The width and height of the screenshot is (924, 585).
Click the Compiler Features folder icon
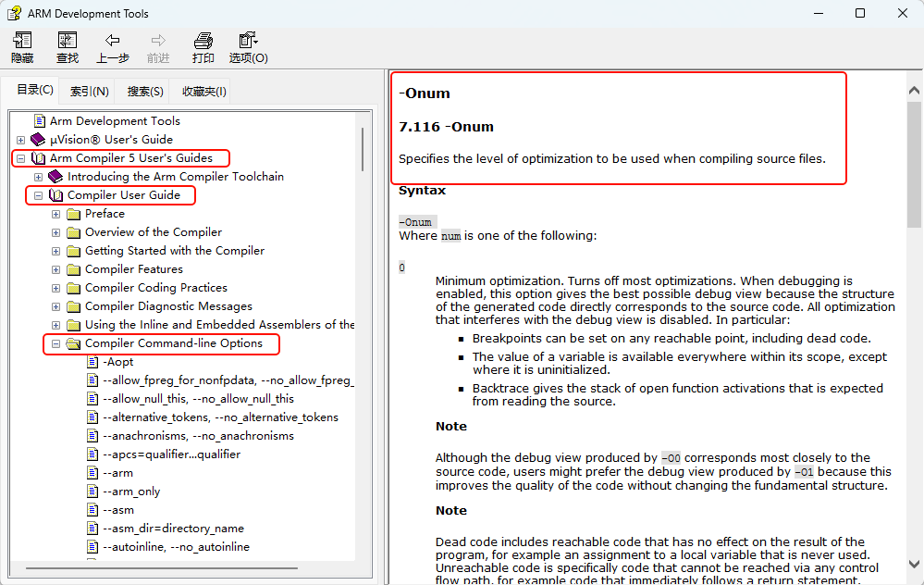tap(74, 269)
